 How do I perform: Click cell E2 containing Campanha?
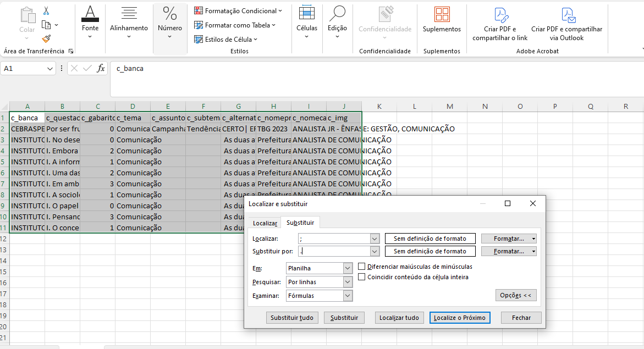pyautogui.click(x=168, y=129)
